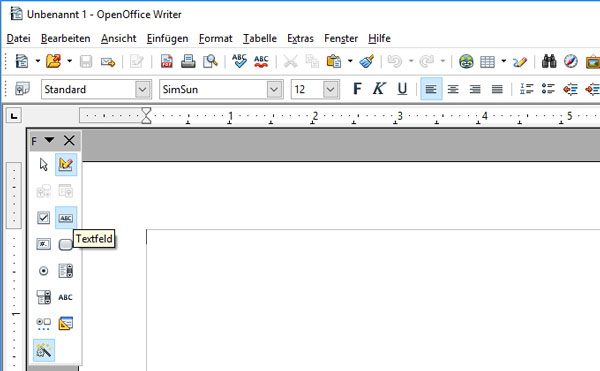Toggle automatic spell checking (red wavy ABC)
Viewport: 600px width, 371px height.
pos(261,61)
